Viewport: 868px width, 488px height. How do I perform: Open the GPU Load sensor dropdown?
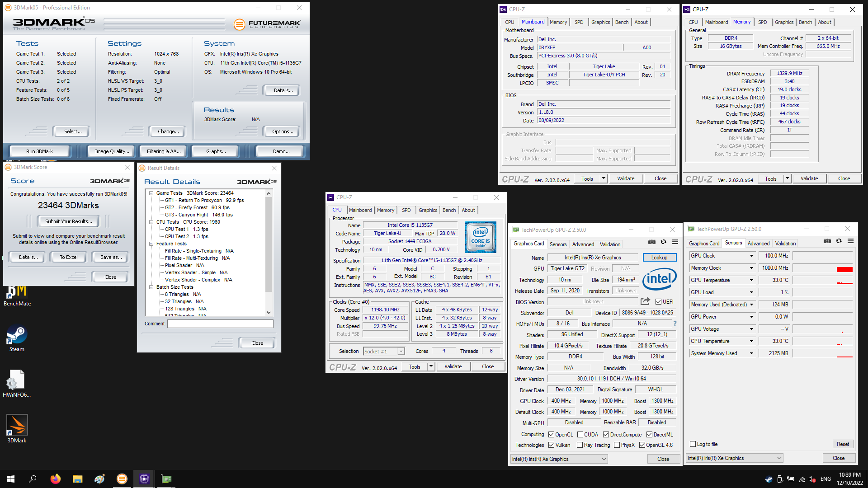tap(751, 292)
